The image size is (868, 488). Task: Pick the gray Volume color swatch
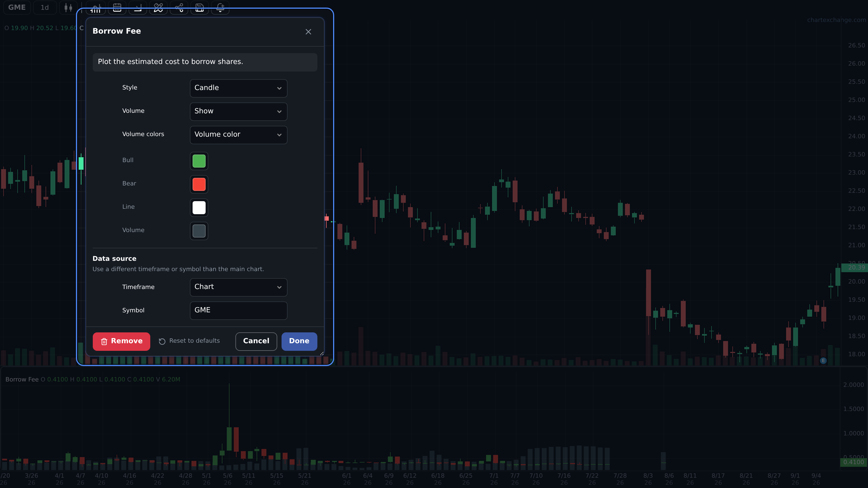199,231
